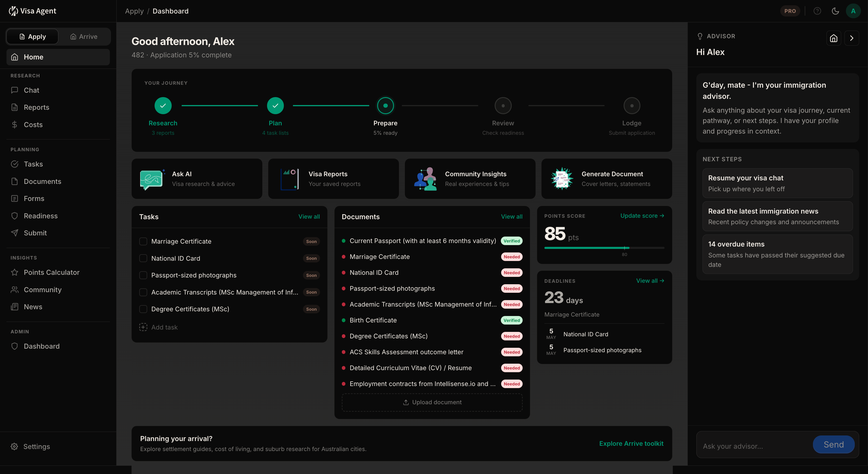Viewport: 868px width, 474px height.
Task: Select the News icon in the sidebar
Action: pyautogui.click(x=14, y=307)
